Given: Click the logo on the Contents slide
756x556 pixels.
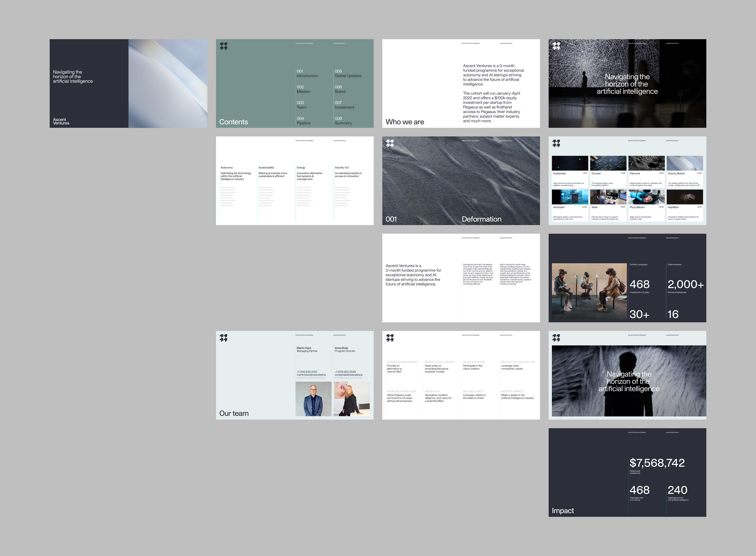Looking at the screenshot, I should (223, 46).
